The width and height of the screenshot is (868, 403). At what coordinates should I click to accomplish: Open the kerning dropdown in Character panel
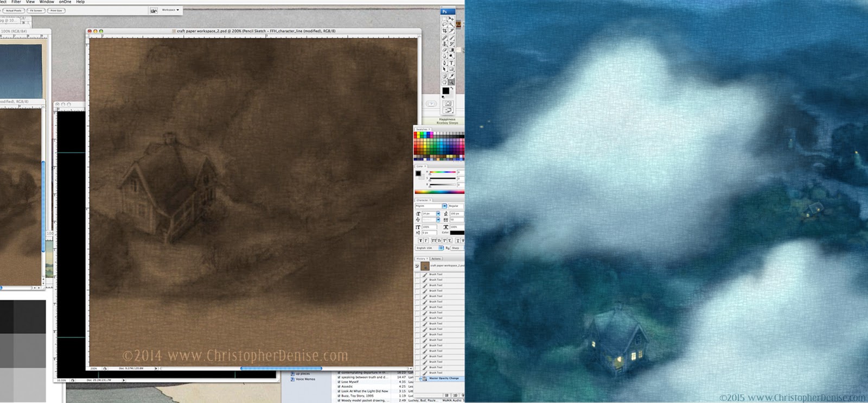(438, 219)
